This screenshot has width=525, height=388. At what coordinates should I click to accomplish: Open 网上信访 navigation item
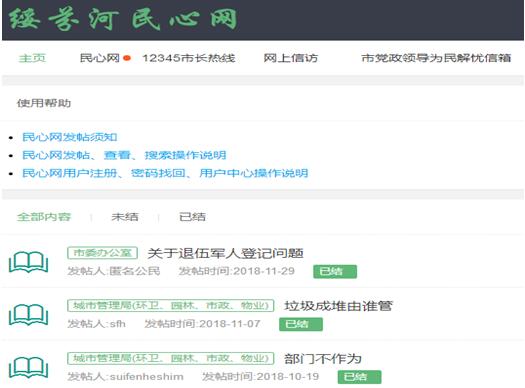(x=291, y=58)
